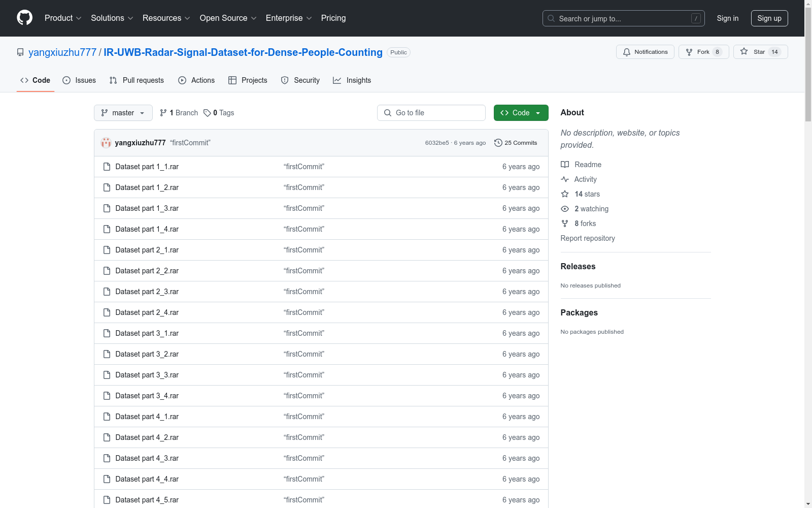Viewport: 812px width, 508px height.
Task: Click the pulse icon beside Activity
Action: (565, 179)
